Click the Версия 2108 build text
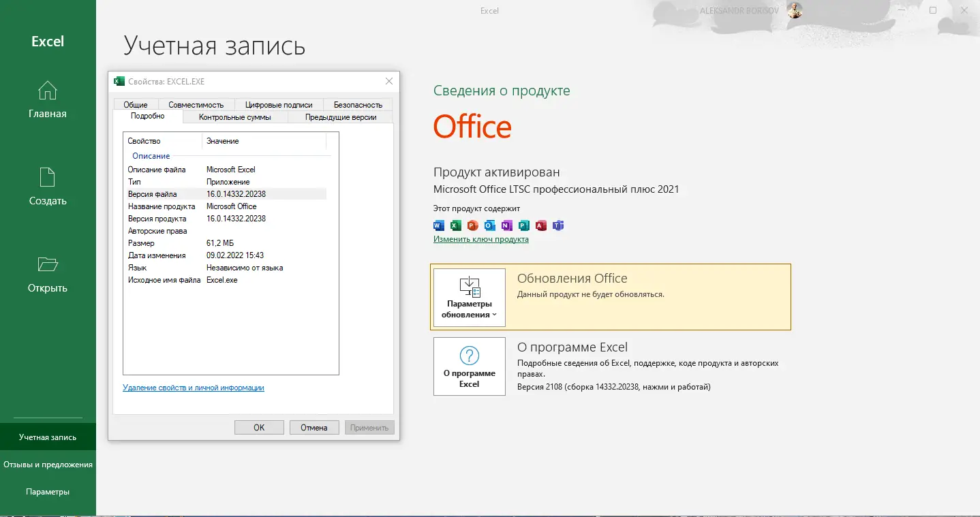The width and height of the screenshot is (980, 517). 614,387
